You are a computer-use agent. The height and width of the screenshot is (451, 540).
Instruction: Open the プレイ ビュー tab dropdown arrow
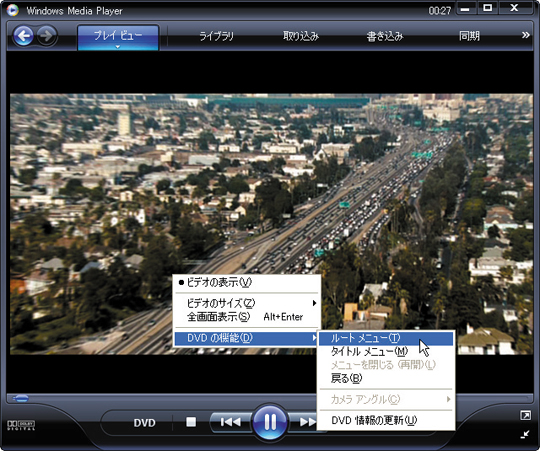(x=118, y=47)
